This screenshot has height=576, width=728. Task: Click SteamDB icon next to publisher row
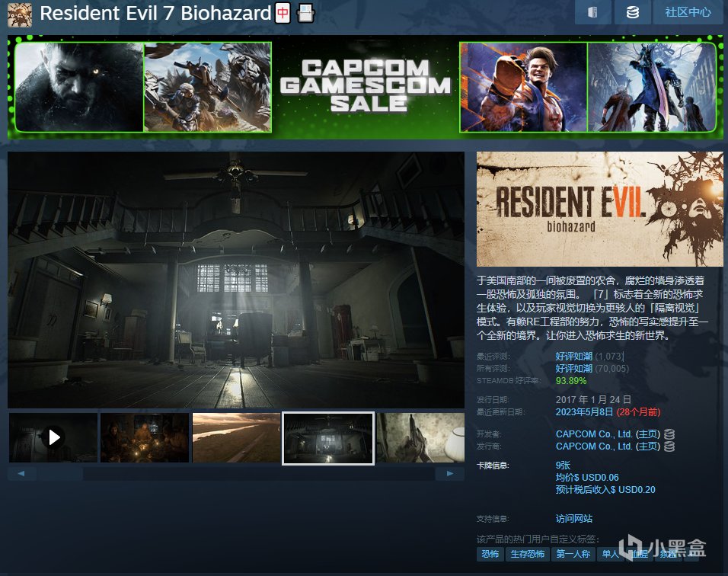669,446
